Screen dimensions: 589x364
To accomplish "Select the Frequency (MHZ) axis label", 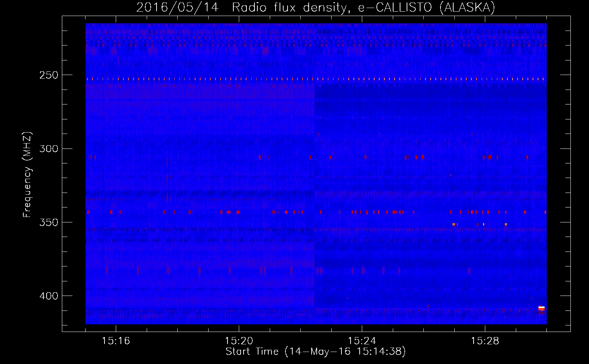I will pyautogui.click(x=27, y=174).
